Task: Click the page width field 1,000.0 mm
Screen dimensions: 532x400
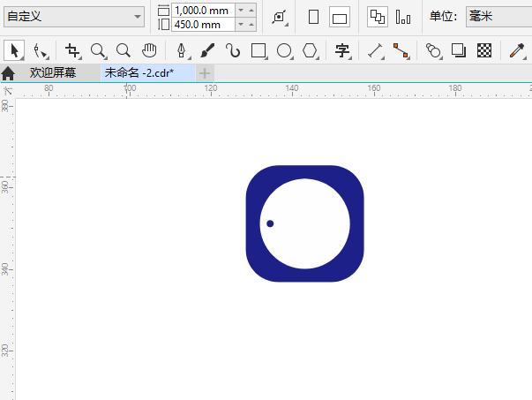Action: [x=203, y=11]
